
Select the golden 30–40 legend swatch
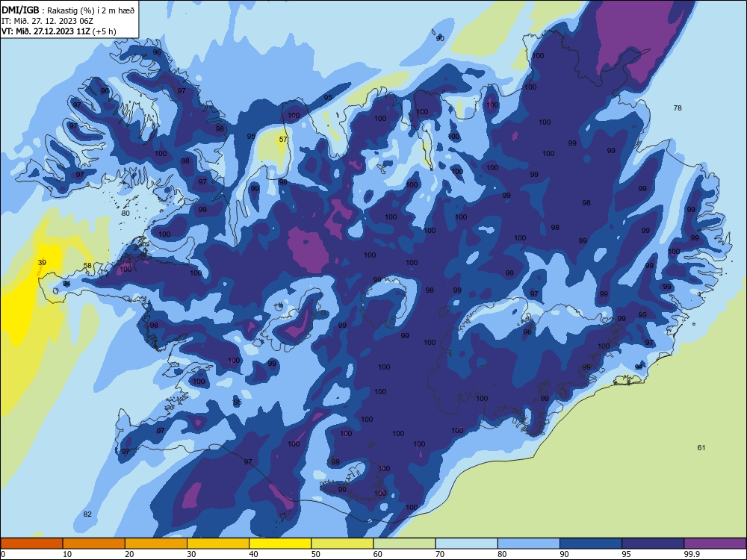218,544
